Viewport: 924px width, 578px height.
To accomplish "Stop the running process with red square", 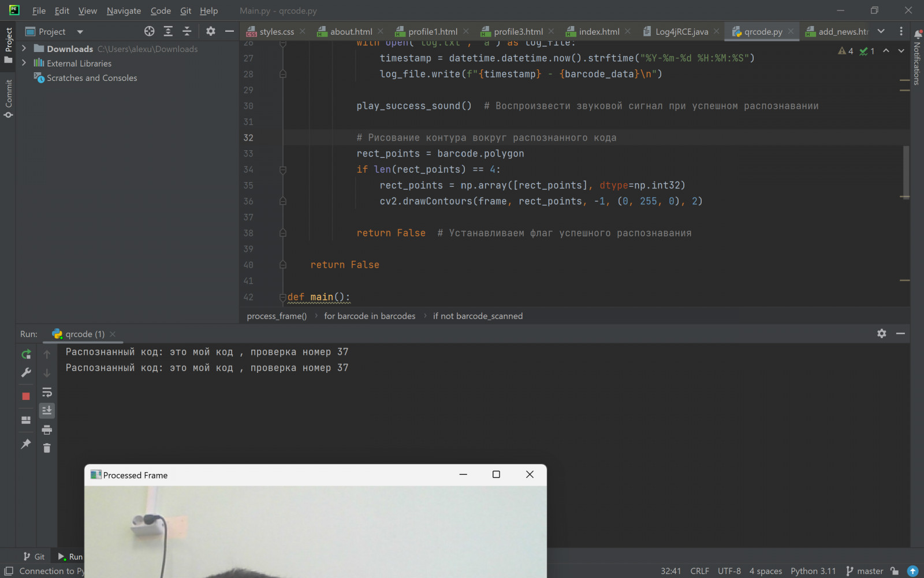I will [x=26, y=396].
